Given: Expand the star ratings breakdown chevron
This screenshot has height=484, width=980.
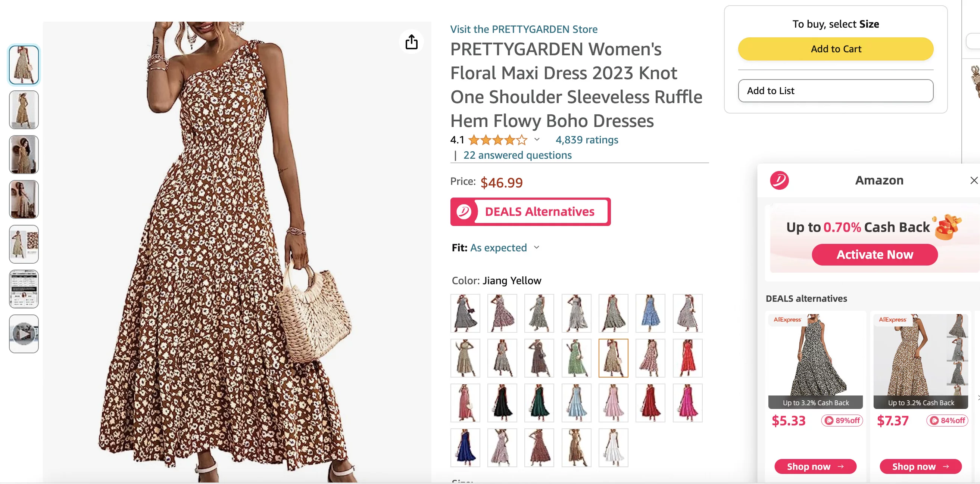Looking at the screenshot, I should [x=537, y=139].
